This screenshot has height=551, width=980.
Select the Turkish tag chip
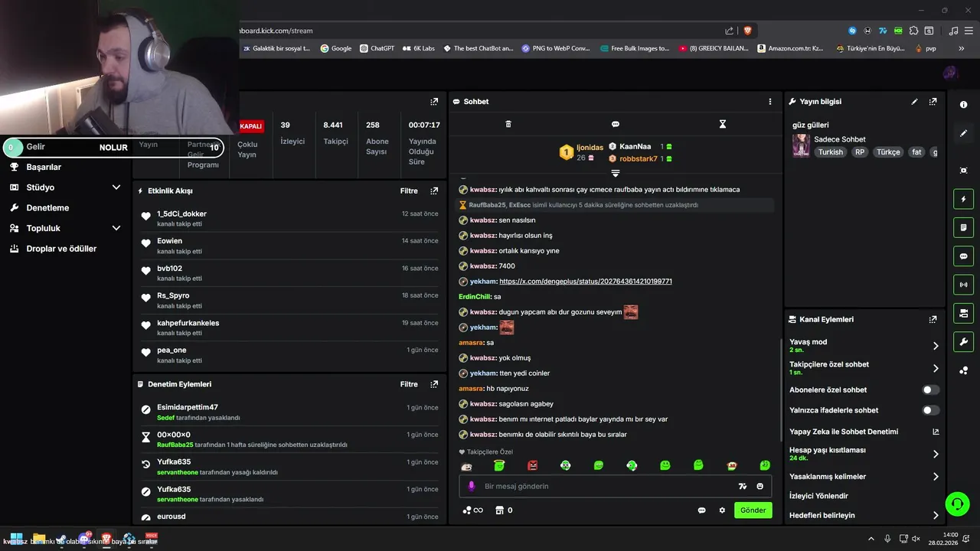click(x=830, y=152)
